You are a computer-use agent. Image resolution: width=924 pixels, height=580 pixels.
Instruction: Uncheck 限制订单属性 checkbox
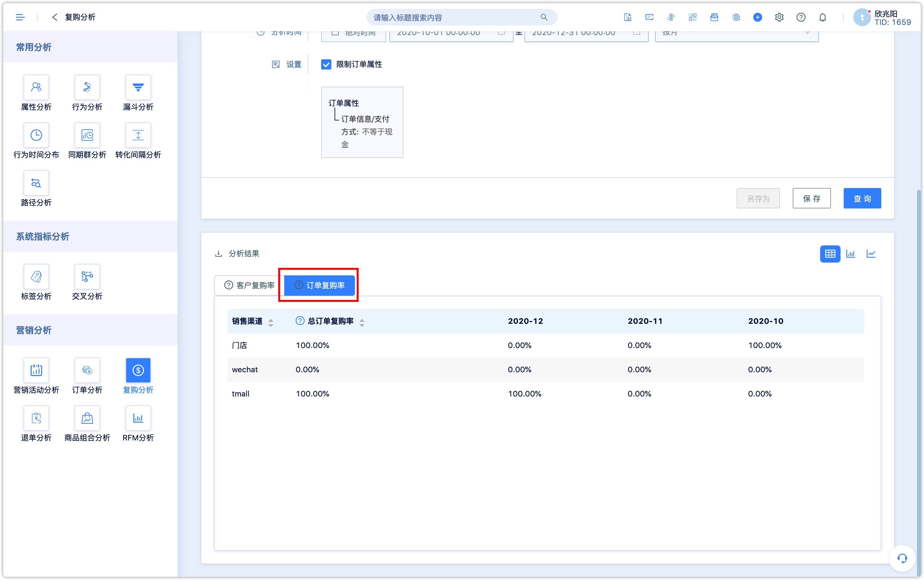(326, 64)
